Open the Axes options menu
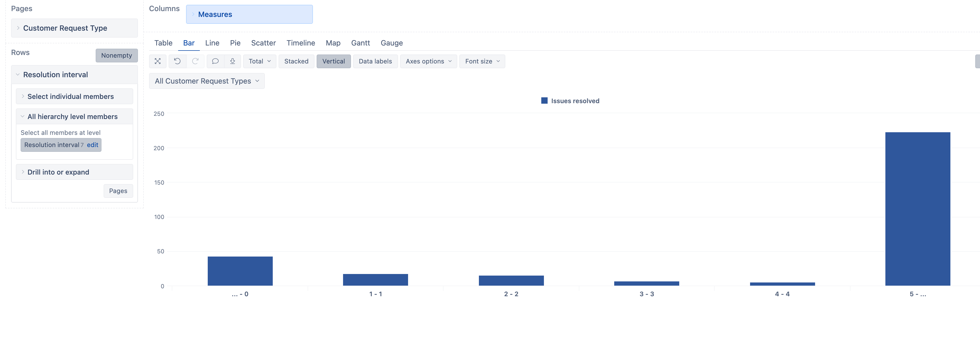This screenshot has height=338, width=980. [428, 61]
